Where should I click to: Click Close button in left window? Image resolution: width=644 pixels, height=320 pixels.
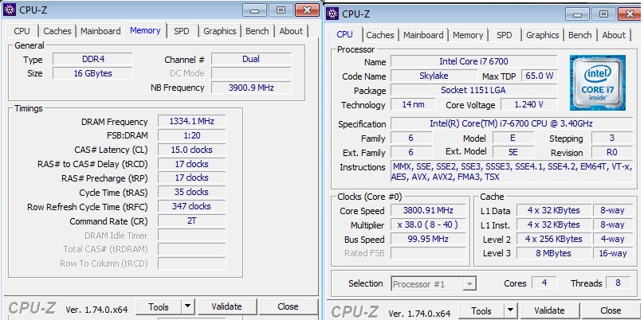pos(288,307)
